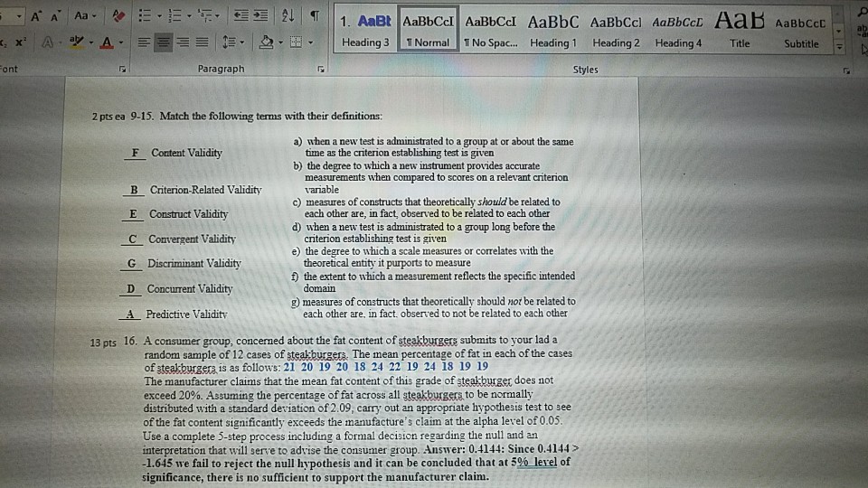The width and height of the screenshot is (868, 488).
Task: Click the underlined "5% level" text
Action: 534,462
